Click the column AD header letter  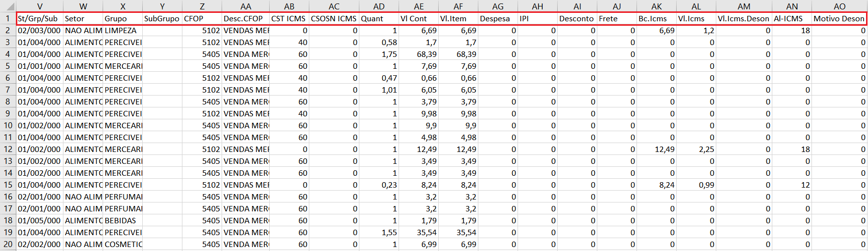379,6
